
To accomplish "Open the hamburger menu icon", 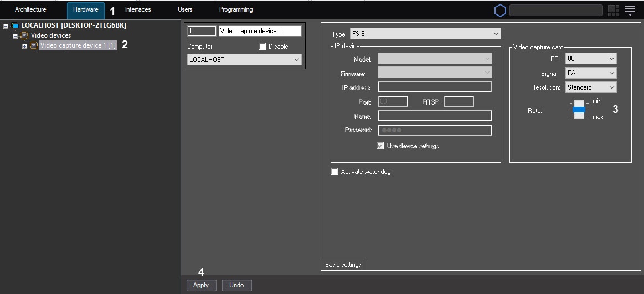I will pyautogui.click(x=630, y=10).
